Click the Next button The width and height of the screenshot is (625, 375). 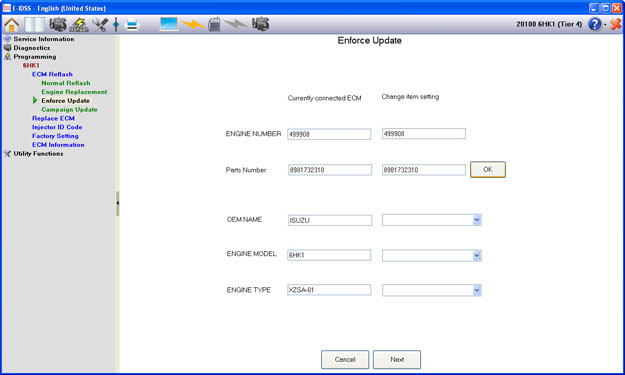[397, 359]
